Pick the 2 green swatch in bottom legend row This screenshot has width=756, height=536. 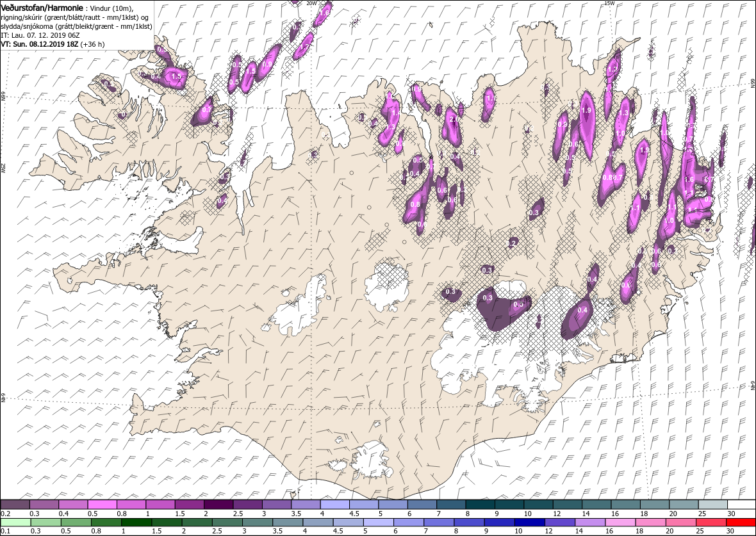point(197,523)
